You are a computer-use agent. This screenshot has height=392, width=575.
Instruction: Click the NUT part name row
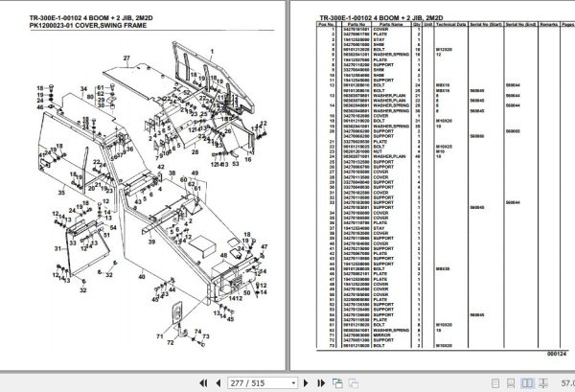point(378,151)
